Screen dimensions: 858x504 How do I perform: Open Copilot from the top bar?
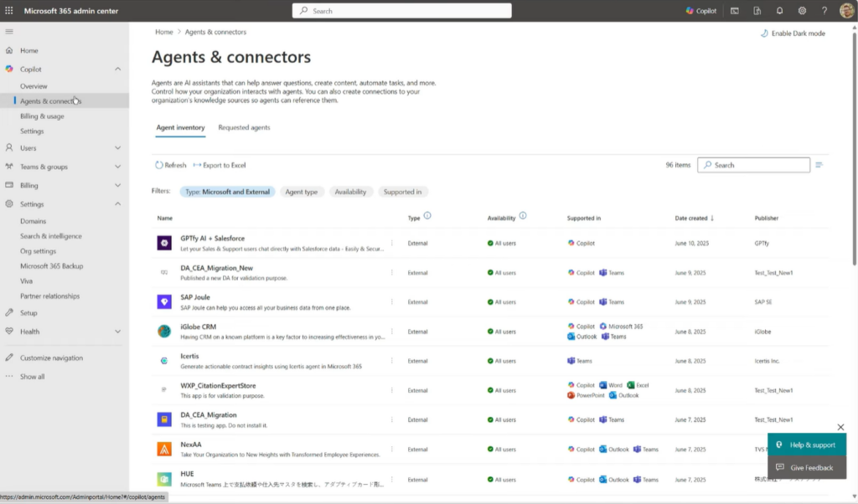tap(701, 11)
